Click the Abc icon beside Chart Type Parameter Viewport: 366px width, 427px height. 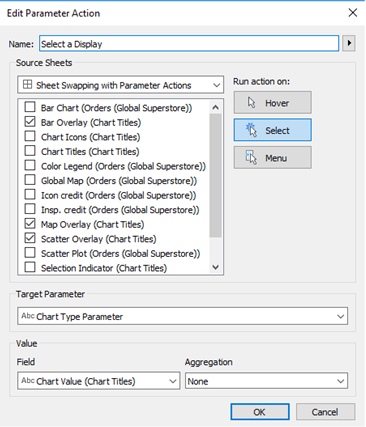[x=28, y=316]
